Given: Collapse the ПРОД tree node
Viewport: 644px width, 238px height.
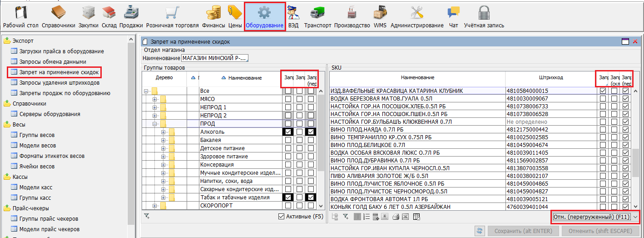Looking at the screenshot, I should [155, 124].
